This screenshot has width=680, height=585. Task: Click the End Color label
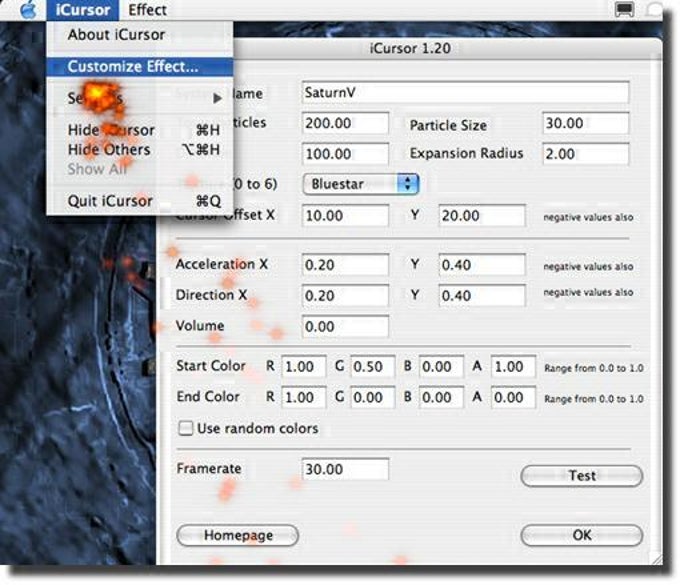tap(208, 397)
